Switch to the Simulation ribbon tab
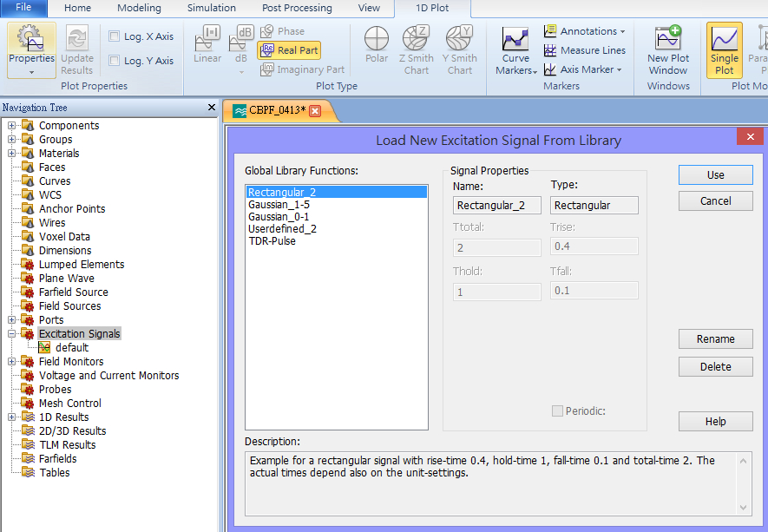The width and height of the screenshot is (768, 532). coord(212,8)
